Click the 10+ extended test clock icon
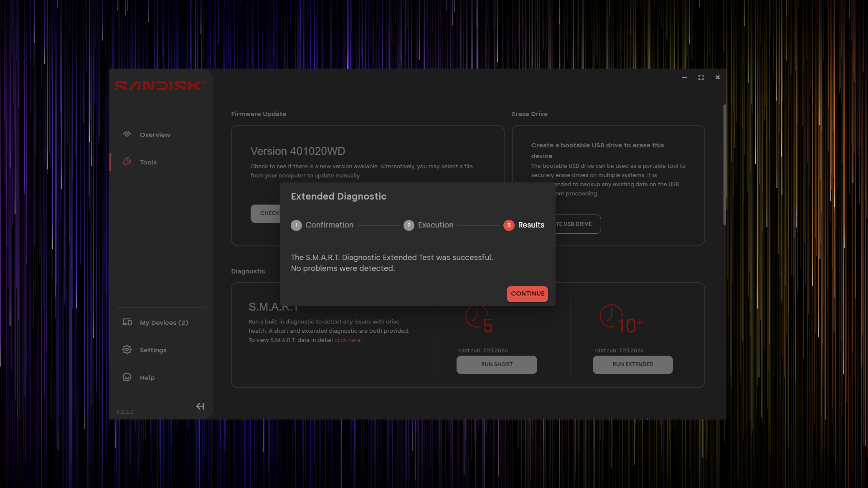Screen dimensions: 868x488 [621, 319]
